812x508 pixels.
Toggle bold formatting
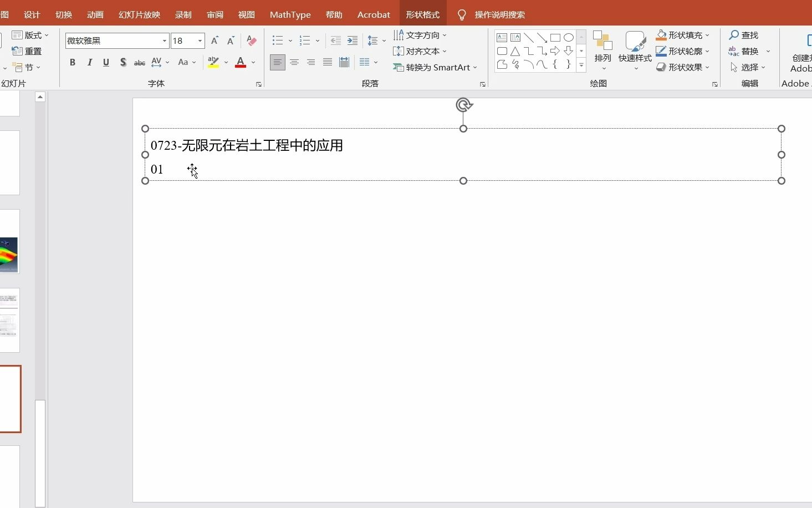tap(72, 62)
